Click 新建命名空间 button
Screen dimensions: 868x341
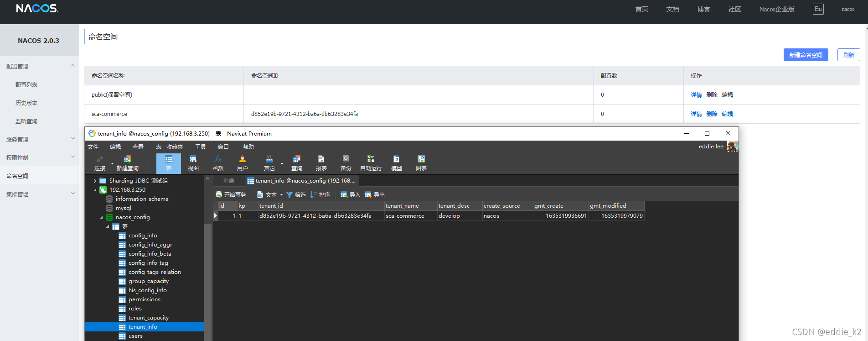(x=806, y=55)
